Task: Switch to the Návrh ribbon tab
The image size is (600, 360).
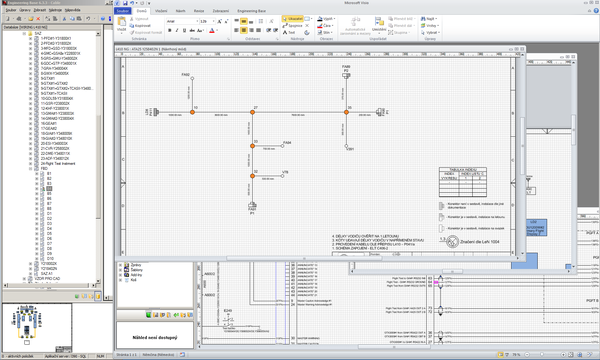Action: coord(180,11)
